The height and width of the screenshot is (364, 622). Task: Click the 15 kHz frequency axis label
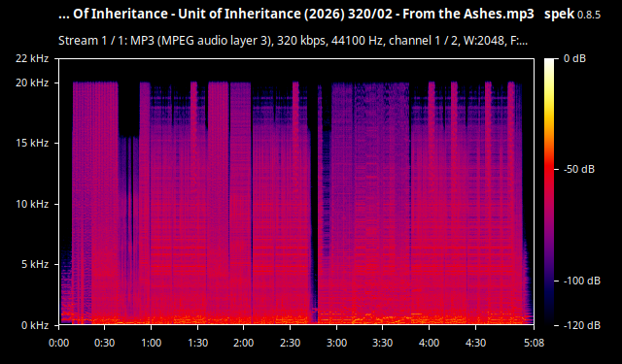tap(32, 143)
